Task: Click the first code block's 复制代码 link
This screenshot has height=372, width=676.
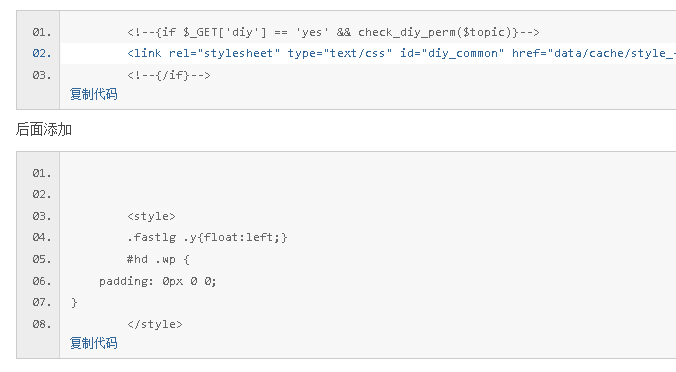Action: point(94,94)
